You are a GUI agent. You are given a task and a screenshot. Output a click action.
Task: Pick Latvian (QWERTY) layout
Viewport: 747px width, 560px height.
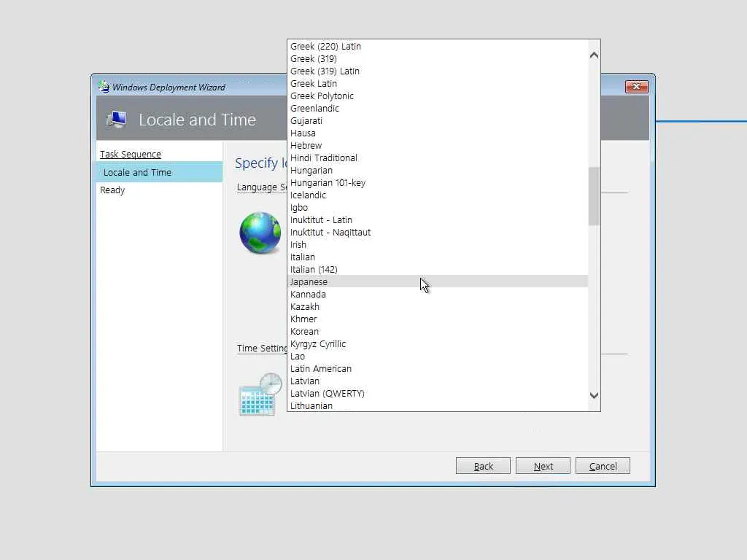click(438, 393)
